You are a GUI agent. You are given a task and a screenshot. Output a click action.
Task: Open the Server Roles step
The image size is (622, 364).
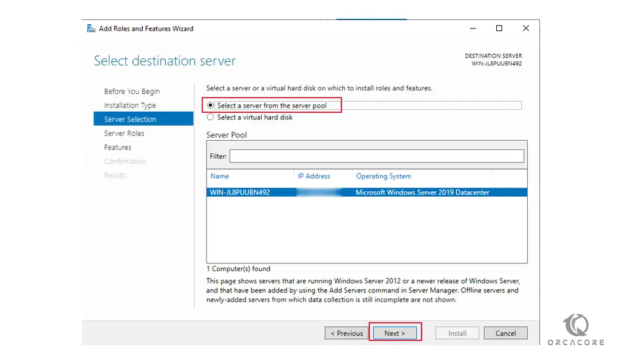click(x=124, y=133)
